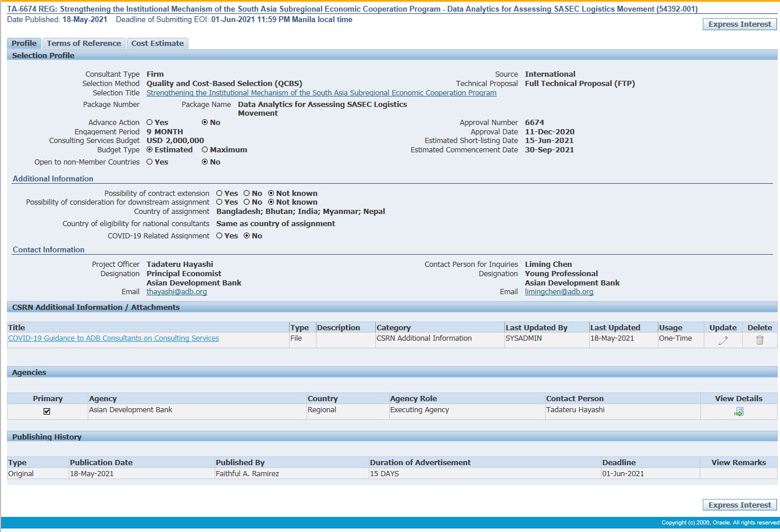Select No for possibility of contract extension
780x532 pixels.
pyautogui.click(x=247, y=194)
